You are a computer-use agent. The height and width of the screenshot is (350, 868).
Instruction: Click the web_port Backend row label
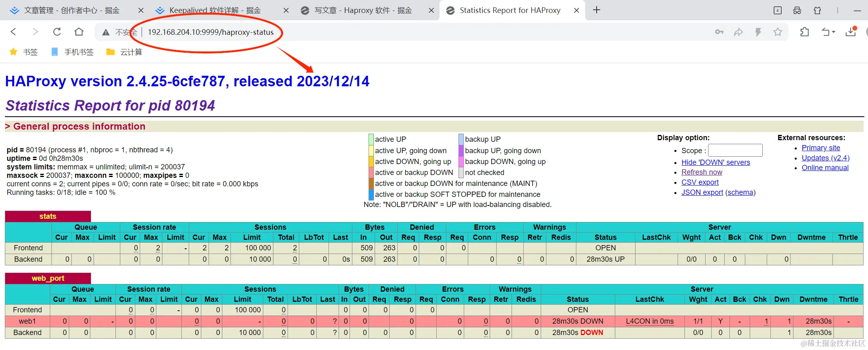point(27,333)
